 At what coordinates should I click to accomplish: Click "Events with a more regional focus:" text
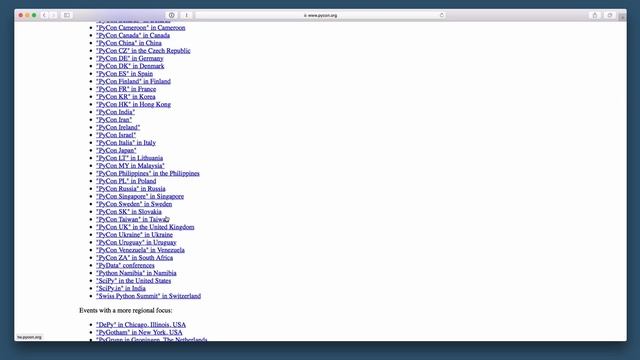click(126, 311)
